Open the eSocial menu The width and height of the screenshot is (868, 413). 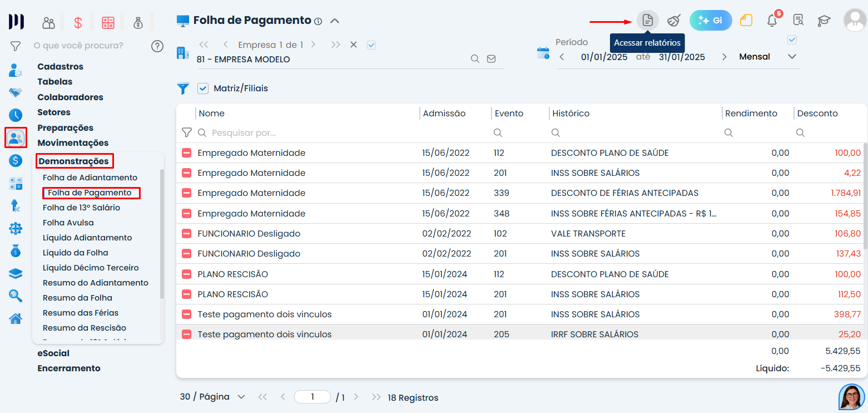(53, 353)
